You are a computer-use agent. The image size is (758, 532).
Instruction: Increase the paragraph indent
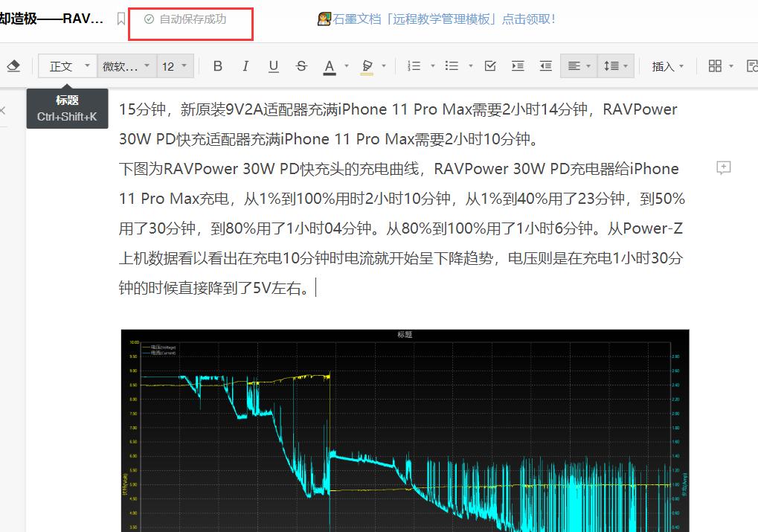pyautogui.click(x=517, y=65)
